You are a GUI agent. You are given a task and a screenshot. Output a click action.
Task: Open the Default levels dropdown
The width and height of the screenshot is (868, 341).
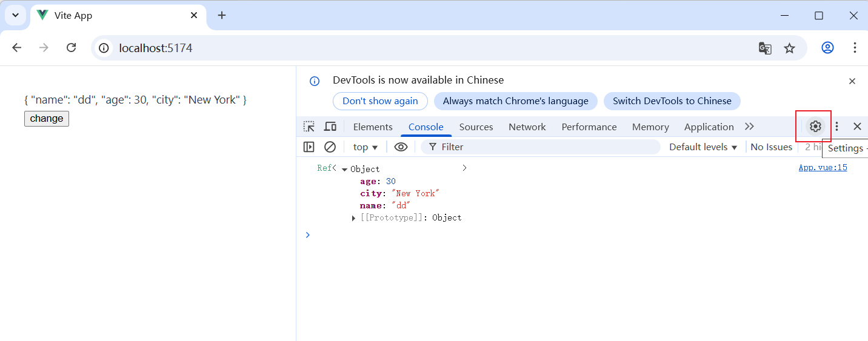click(703, 147)
